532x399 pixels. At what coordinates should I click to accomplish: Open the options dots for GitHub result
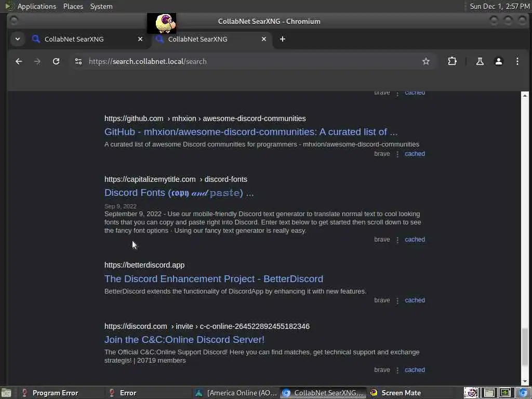pos(397,154)
